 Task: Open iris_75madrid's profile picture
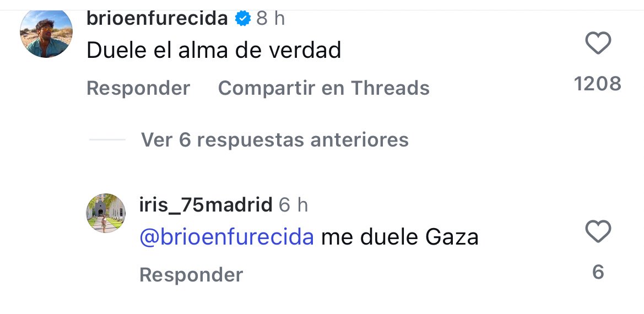(106, 213)
